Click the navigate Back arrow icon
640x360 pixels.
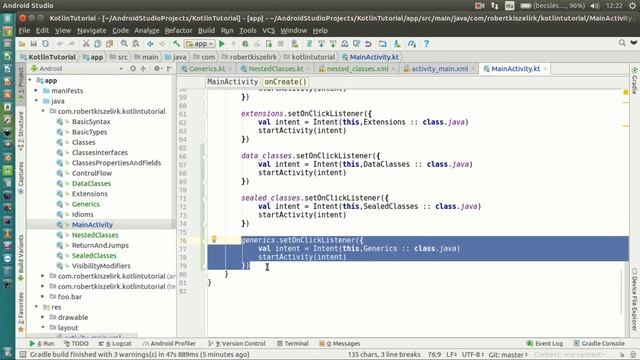[150, 44]
